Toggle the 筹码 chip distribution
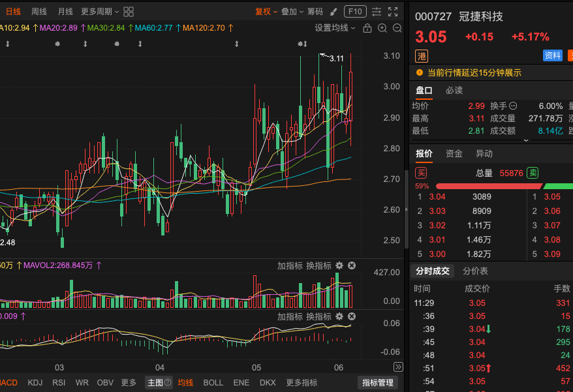573x392 pixels. [x=315, y=12]
